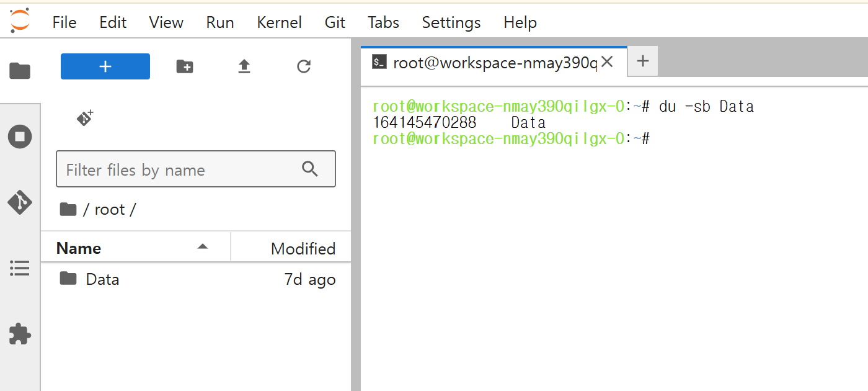Viewport: 868px width, 391px height.
Task: Click the 'du -sb Data' command text
Action: point(706,107)
